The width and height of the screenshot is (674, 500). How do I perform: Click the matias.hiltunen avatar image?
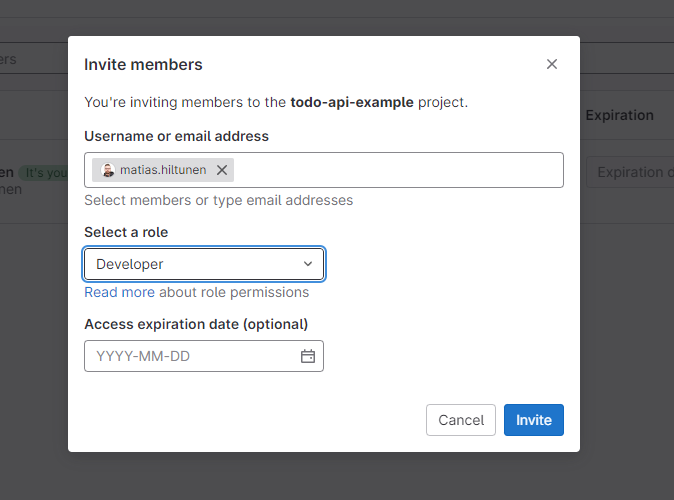pyautogui.click(x=108, y=170)
